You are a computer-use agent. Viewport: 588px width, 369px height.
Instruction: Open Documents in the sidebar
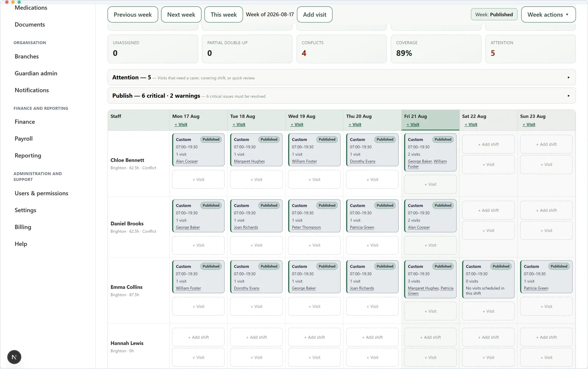[x=30, y=25]
